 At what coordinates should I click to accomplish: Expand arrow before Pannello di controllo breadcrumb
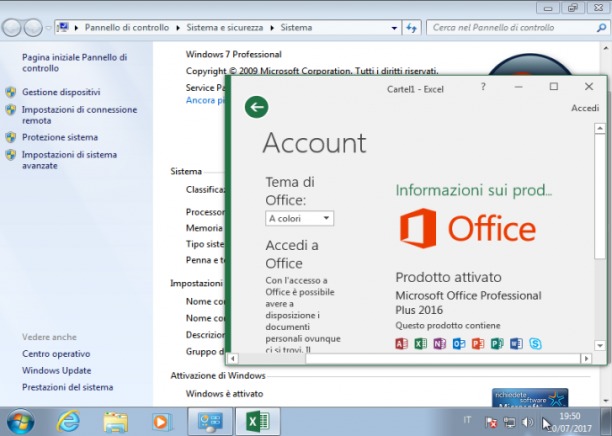point(76,28)
